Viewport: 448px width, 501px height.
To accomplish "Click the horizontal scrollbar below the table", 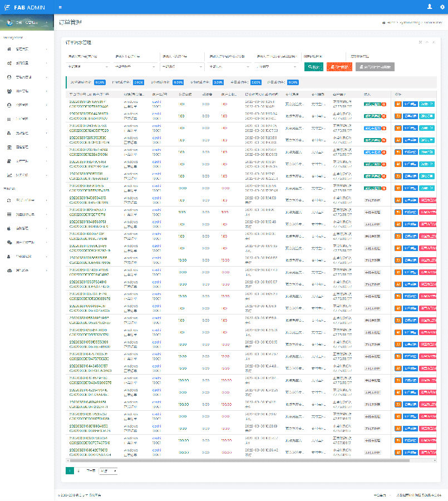I will [x=238, y=460].
